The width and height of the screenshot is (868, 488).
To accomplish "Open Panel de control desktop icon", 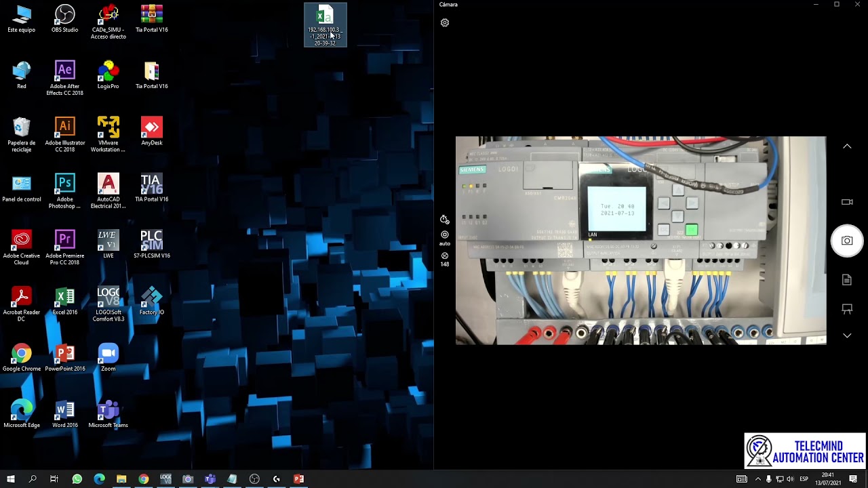I will pyautogui.click(x=22, y=188).
